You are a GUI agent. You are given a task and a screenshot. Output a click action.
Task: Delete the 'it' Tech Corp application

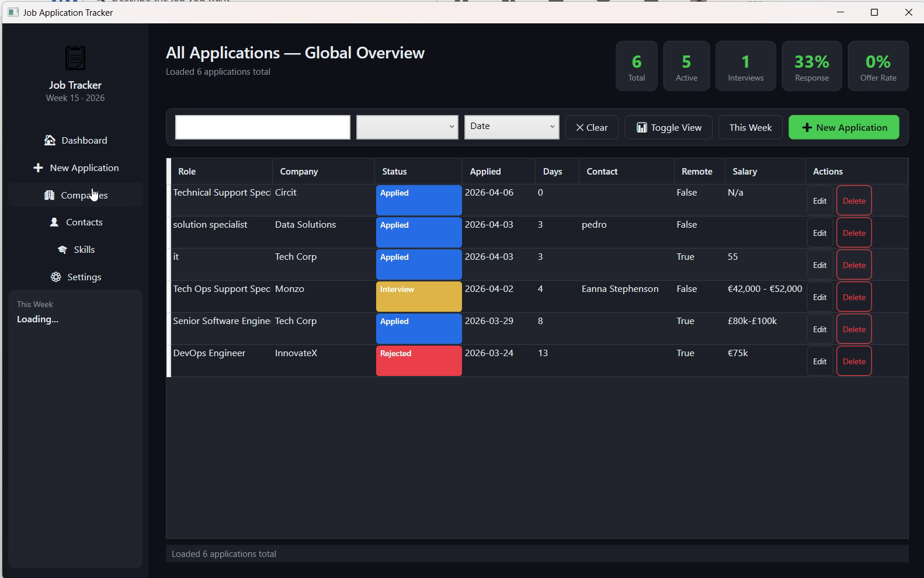point(854,265)
